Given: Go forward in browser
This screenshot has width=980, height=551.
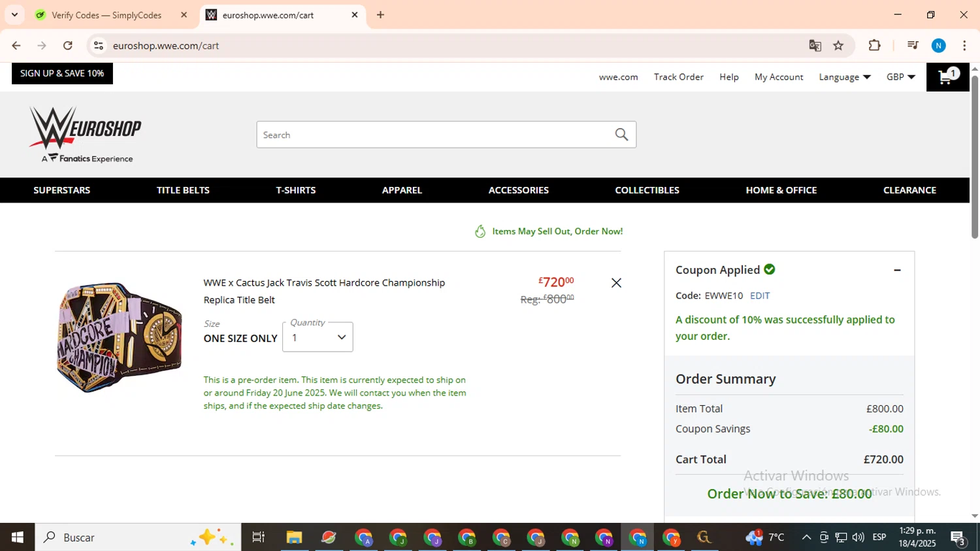Looking at the screenshot, I should click(x=42, y=45).
